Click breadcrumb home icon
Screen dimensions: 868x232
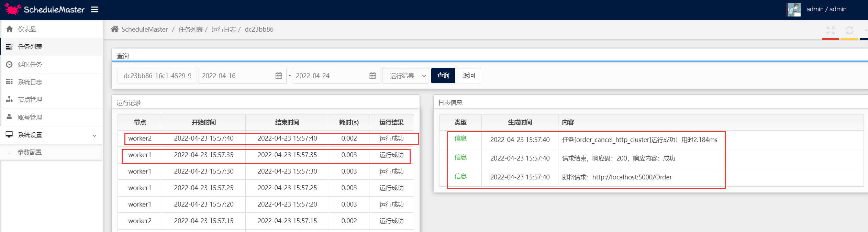point(114,29)
